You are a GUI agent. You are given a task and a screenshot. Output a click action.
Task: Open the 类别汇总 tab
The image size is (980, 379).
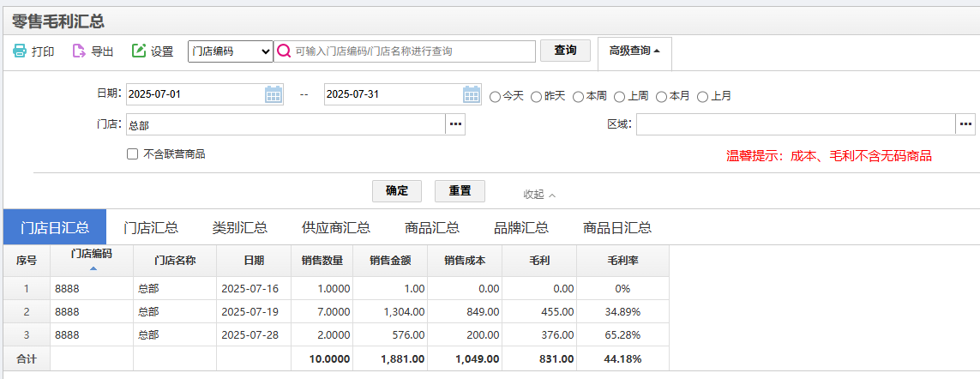[240, 227]
